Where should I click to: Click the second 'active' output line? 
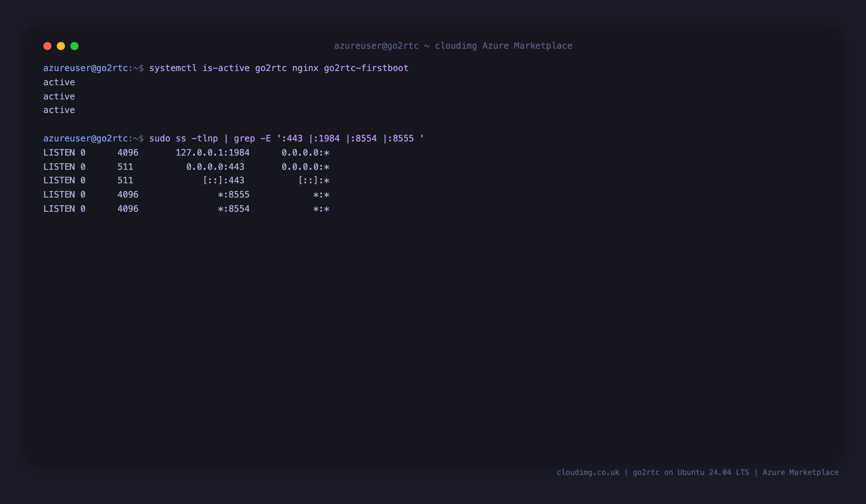59,96
